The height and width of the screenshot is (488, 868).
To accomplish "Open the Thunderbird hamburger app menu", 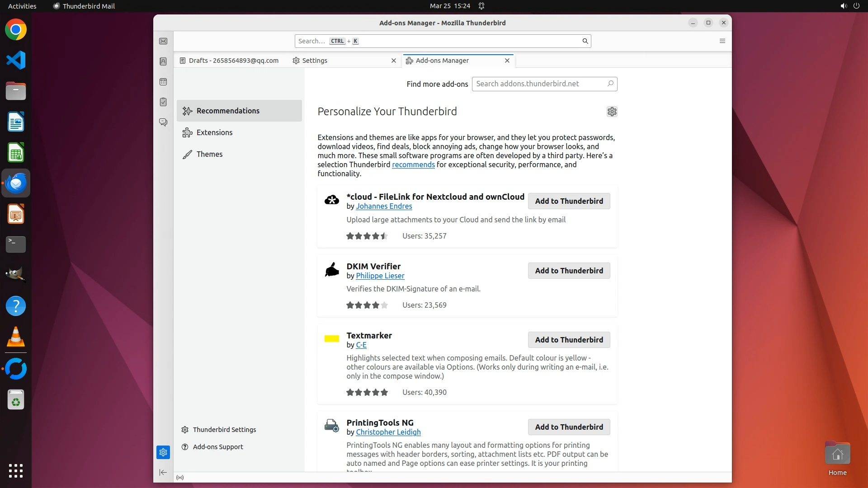I will [x=722, y=41].
